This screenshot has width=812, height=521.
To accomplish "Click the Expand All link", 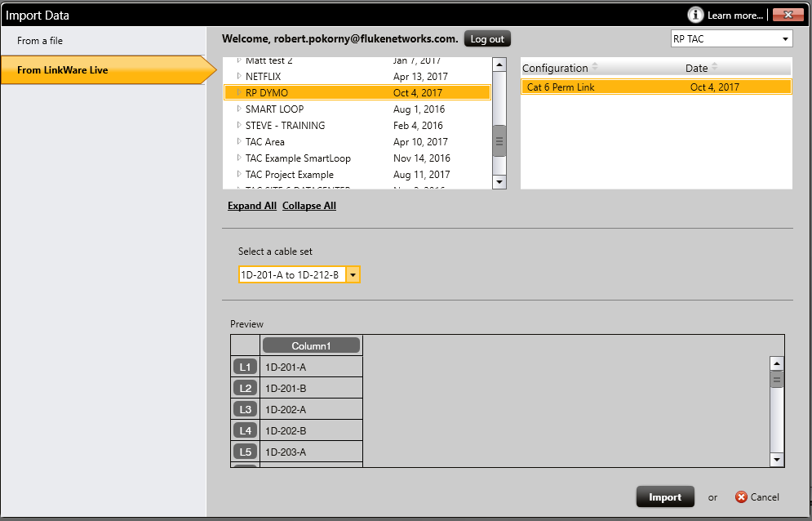I will pos(251,206).
